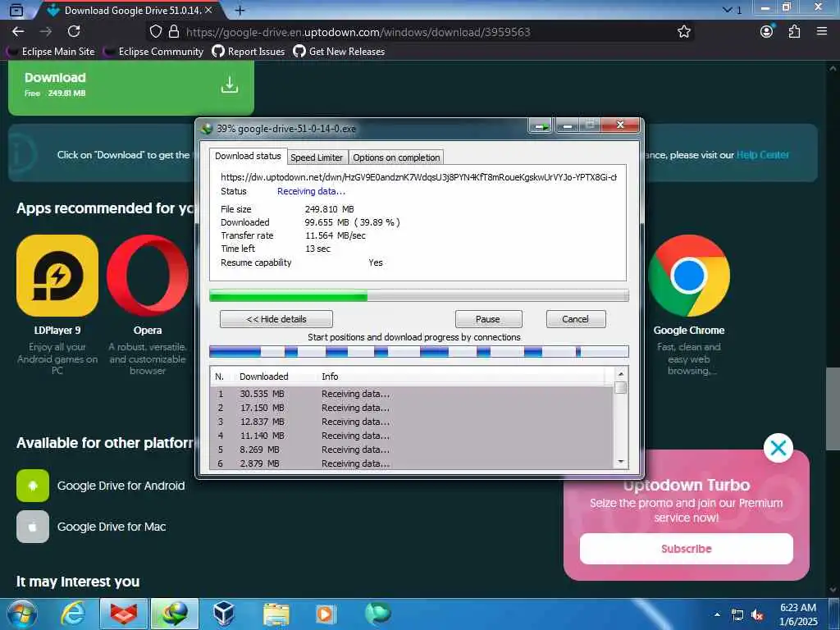Select connection row 4 with 11.140 MB
840x630 pixels.
pyautogui.click(x=412, y=436)
